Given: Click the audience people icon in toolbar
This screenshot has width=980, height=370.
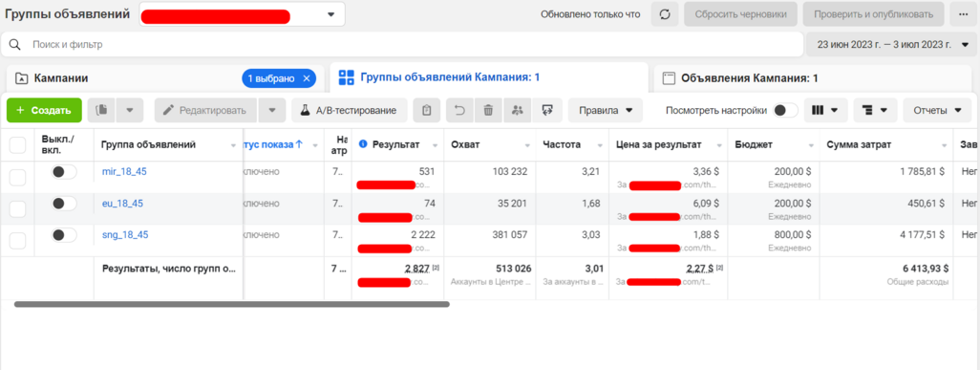Looking at the screenshot, I should click(517, 110).
